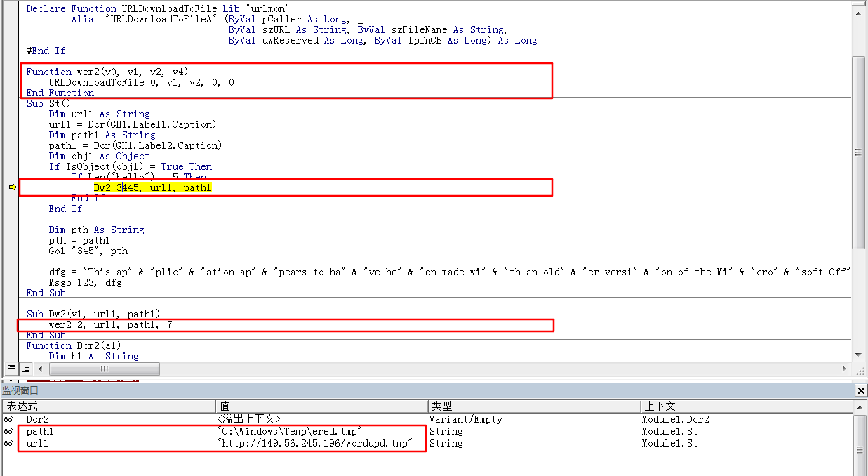This screenshot has width=868, height=476.
Task: Click code vertical scrollbar down arrow
Action: [858, 355]
